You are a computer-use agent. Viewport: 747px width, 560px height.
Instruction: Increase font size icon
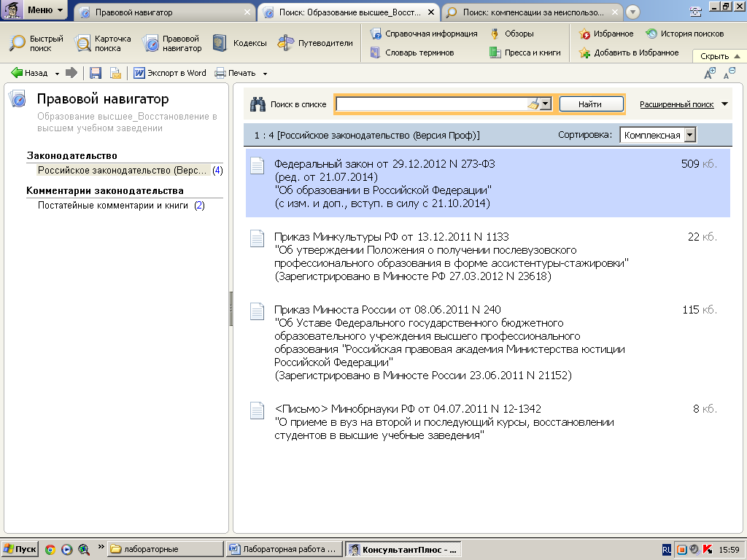point(710,74)
